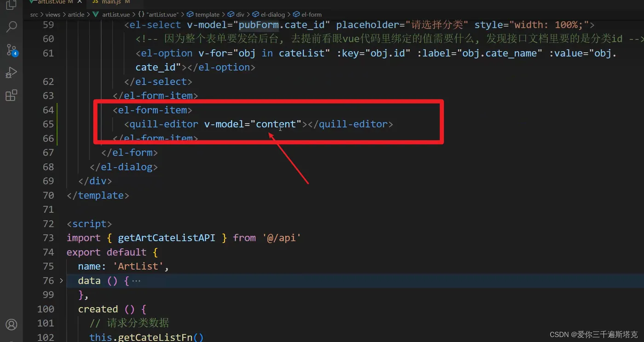This screenshot has height=342, width=644.
Task: Click 'getArtCateListAPI' in the import statement
Action: (x=167, y=238)
